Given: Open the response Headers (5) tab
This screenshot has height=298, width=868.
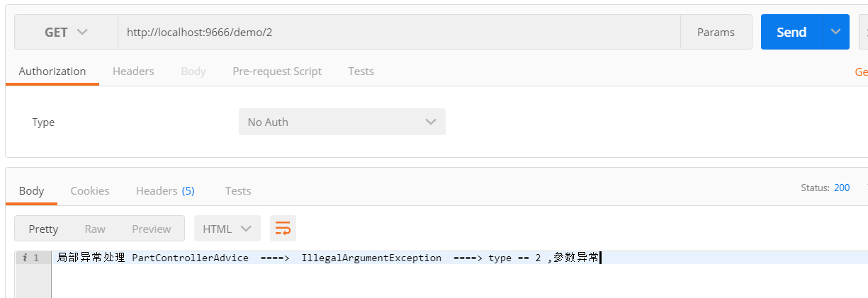Looking at the screenshot, I should pos(165,190).
